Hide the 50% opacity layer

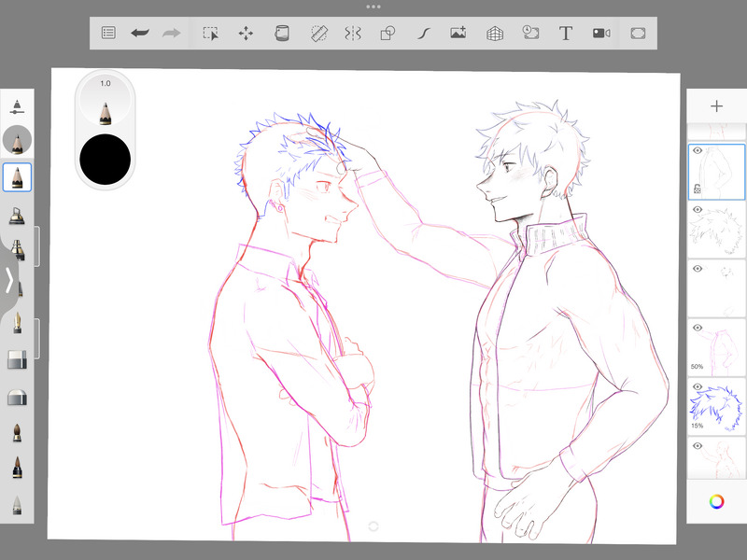(698, 328)
